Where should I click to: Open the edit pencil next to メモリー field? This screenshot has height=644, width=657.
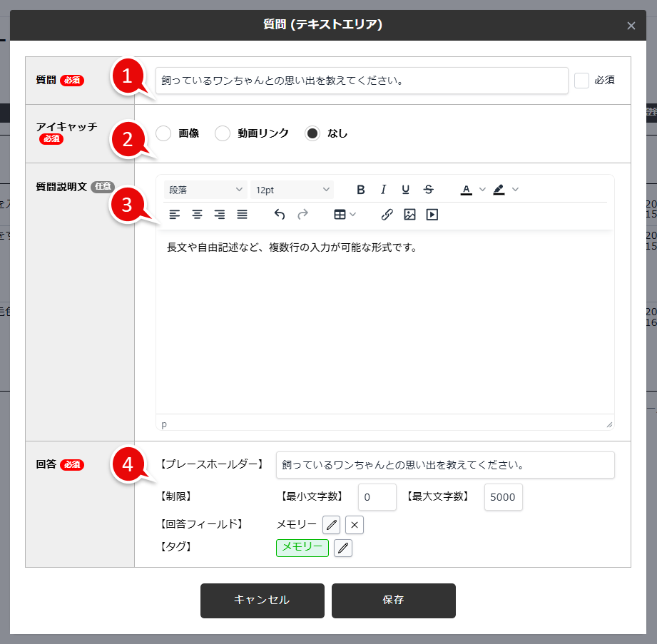click(x=331, y=525)
